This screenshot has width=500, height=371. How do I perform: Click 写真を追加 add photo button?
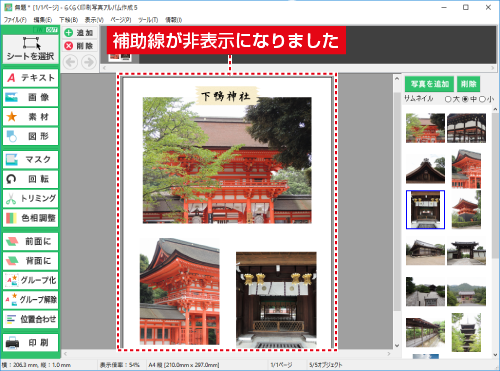click(429, 84)
